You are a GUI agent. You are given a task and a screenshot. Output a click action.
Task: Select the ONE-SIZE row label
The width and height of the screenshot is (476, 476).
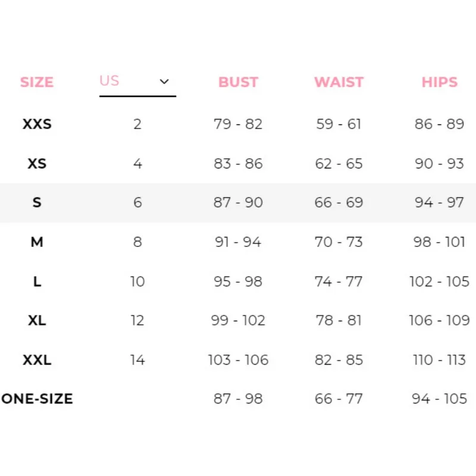pyautogui.click(x=37, y=399)
